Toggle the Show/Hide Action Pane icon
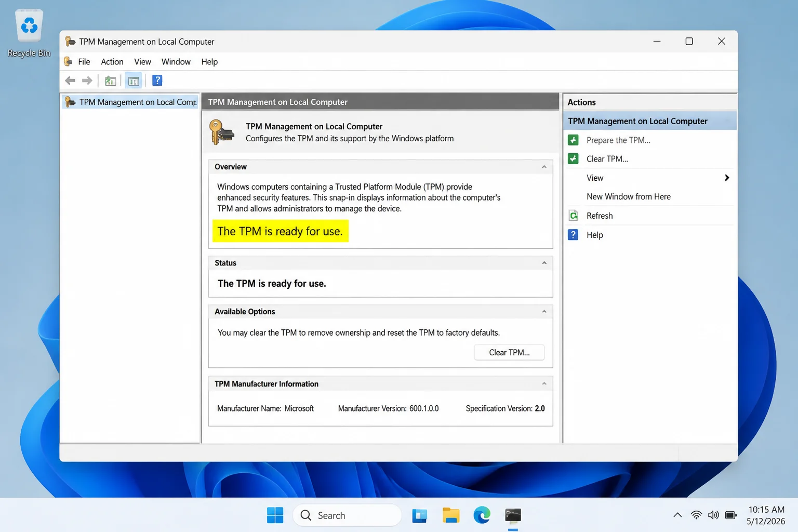This screenshot has width=798, height=532. (x=134, y=81)
